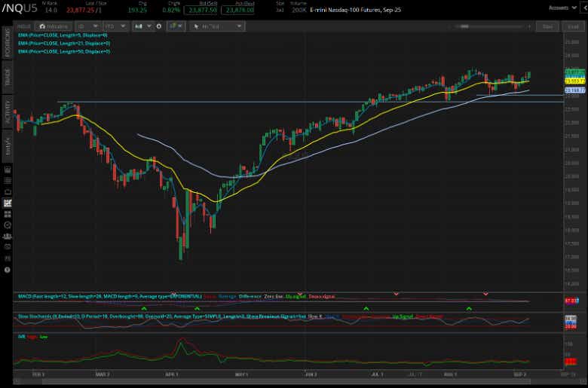The height and width of the screenshot is (388, 588).
Task: Open the Accounts dropdown
Action: click(562, 8)
